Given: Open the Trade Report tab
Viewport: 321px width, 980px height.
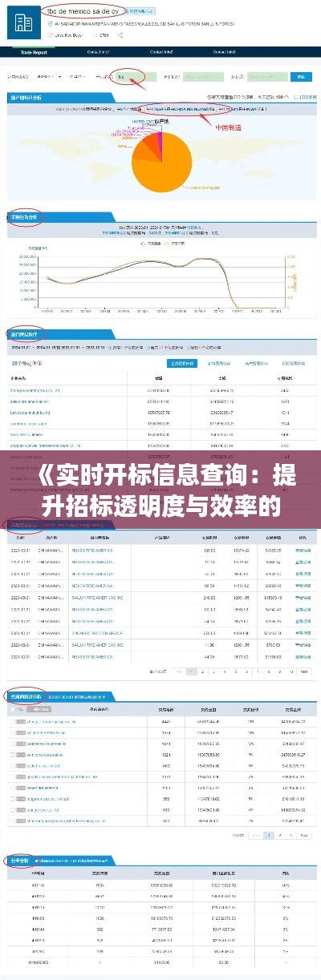Looking at the screenshot, I should click(x=34, y=51).
